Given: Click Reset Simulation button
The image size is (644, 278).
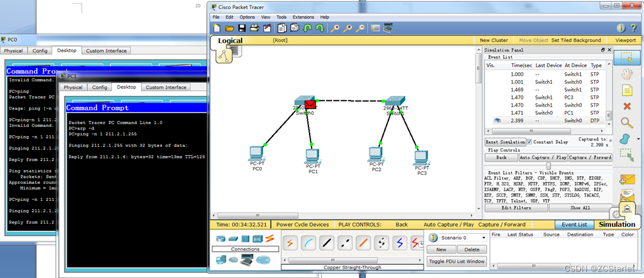Looking at the screenshot, I should (505, 142).
